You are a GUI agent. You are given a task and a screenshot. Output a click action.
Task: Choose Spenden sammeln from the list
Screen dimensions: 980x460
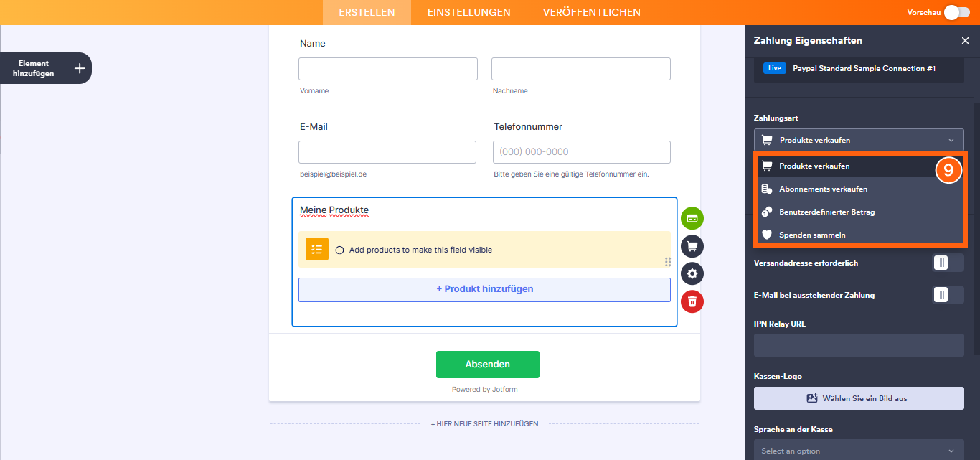[812, 235]
